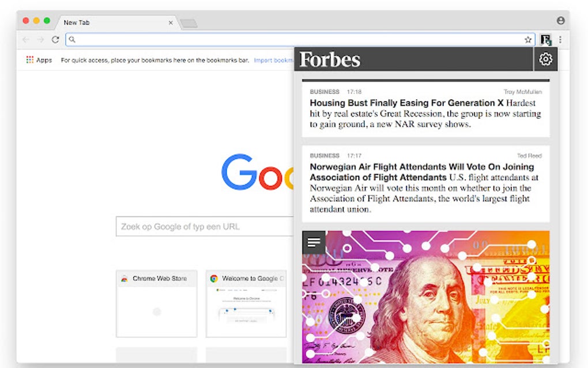Click the Forbes extension icon in toolbar

pyautogui.click(x=545, y=39)
